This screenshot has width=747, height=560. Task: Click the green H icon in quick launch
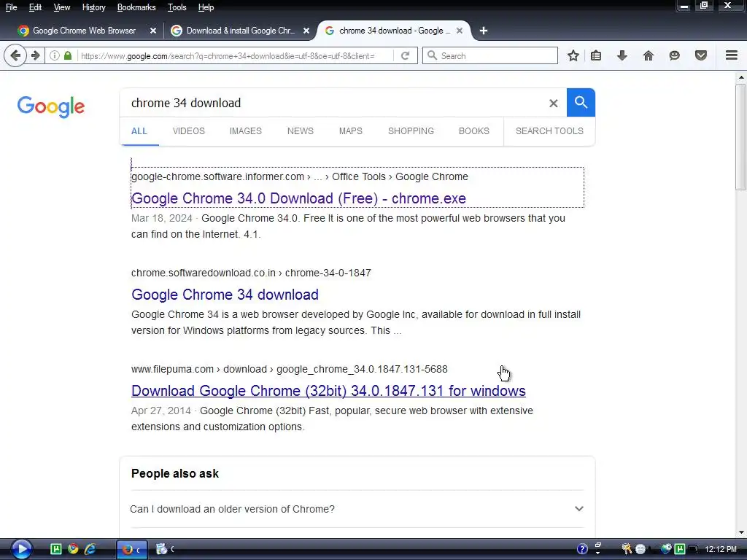point(55,549)
